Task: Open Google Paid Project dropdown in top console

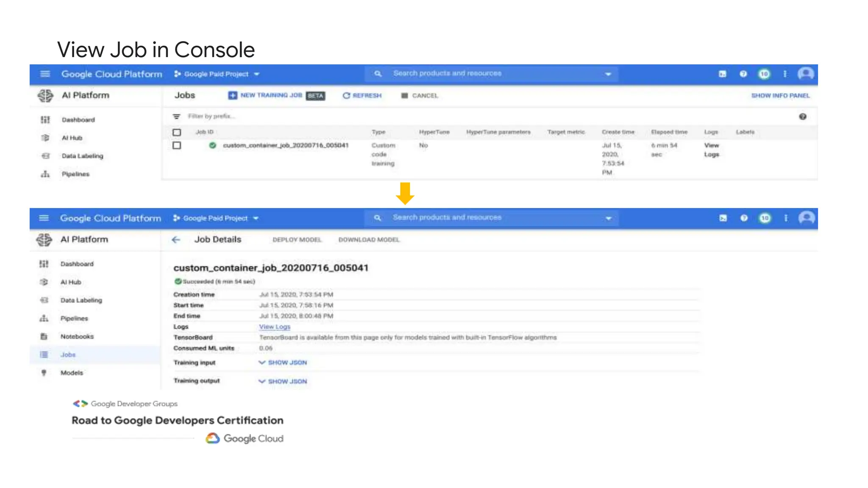Action: [x=217, y=74]
